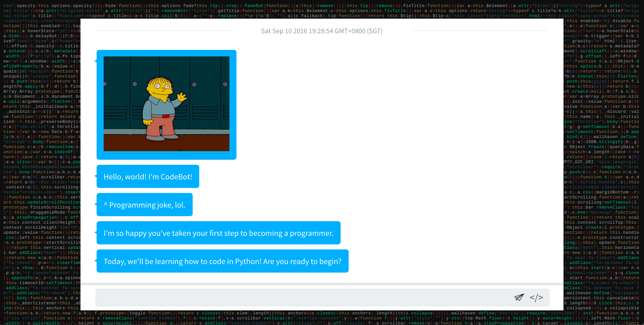
Task: Click the line left of the timestamp
Action: pyautogui.click(x=164, y=30)
